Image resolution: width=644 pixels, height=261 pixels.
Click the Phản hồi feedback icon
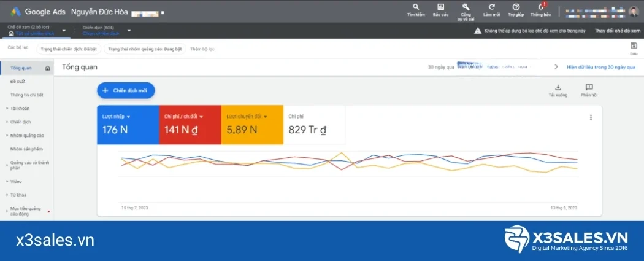pyautogui.click(x=589, y=87)
